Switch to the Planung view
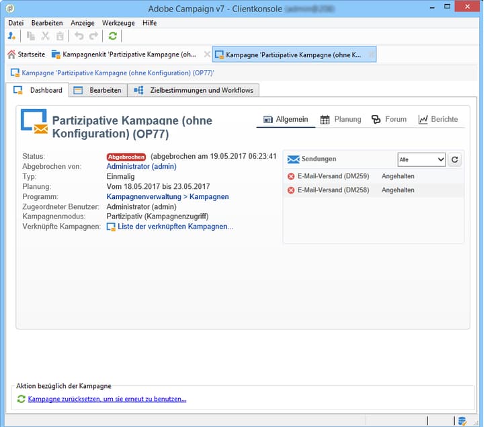Image resolution: width=504 pixels, height=427 pixels. [341, 119]
